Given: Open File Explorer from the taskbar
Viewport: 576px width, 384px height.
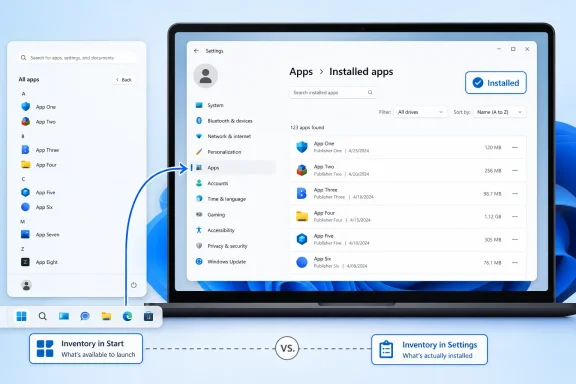Looking at the screenshot, I should point(106,316).
